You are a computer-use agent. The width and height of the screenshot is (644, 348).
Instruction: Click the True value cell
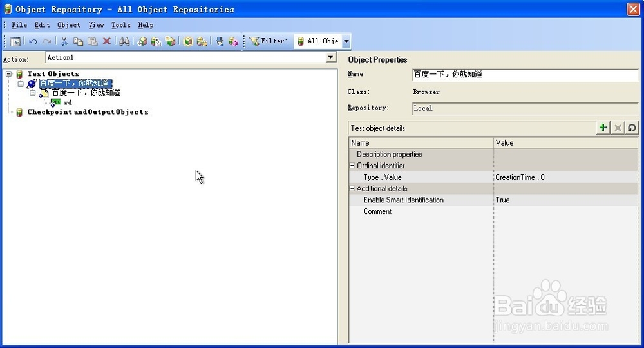tap(565, 200)
